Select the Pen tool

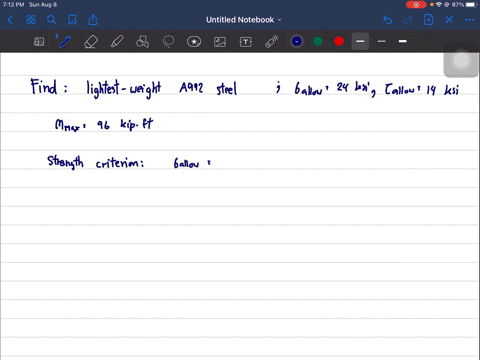(x=64, y=42)
